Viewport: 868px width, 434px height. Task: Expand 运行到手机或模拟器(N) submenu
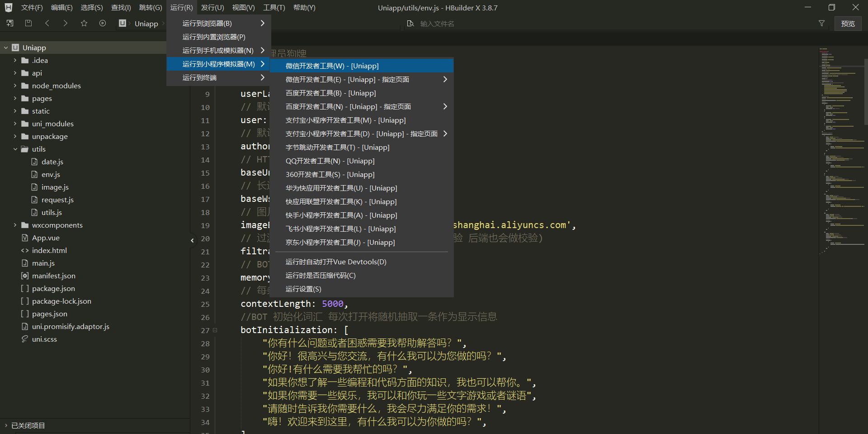219,50
